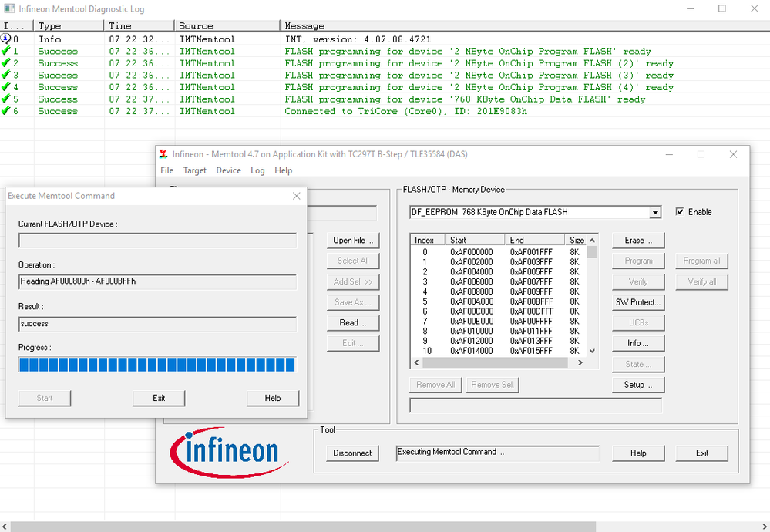The height and width of the screenshot is (532, 770).
Task: Click the Operation field showing Reading AF000800h
Action: coord(158,281)
